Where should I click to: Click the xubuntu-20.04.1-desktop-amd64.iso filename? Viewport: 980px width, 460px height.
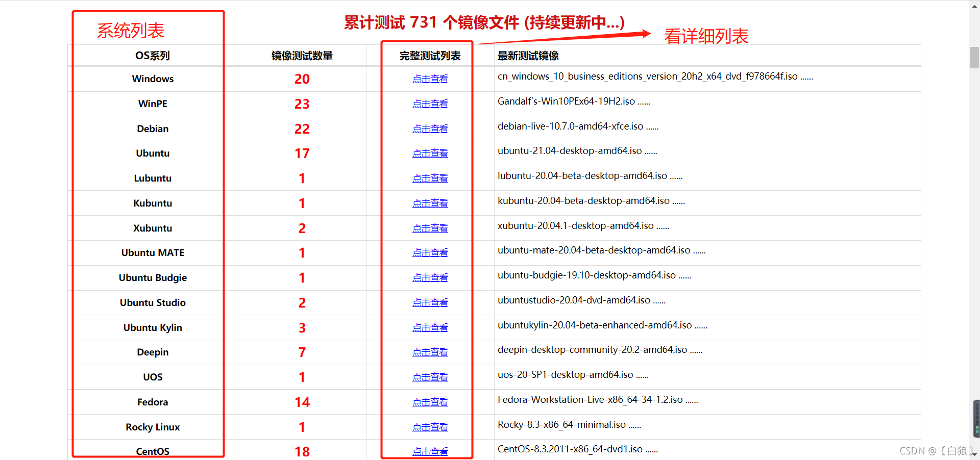[583, 225]
